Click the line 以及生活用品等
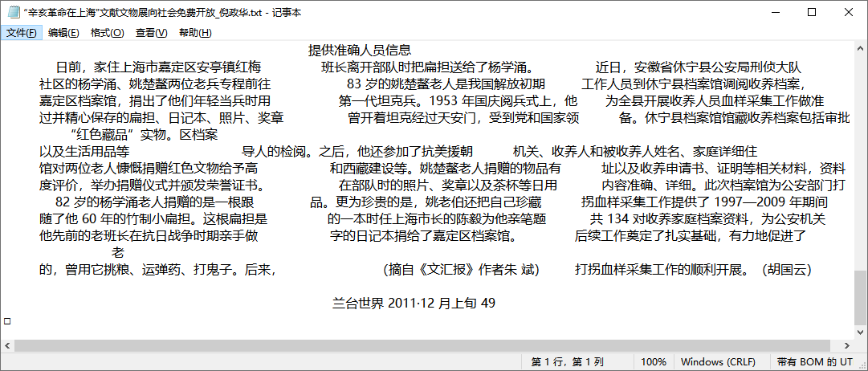 point(84,151)
